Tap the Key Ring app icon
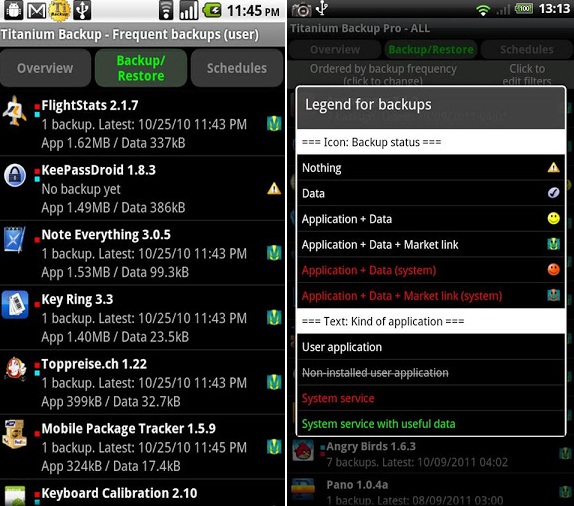This screenshot has width=574, height=506. point(15,304)
